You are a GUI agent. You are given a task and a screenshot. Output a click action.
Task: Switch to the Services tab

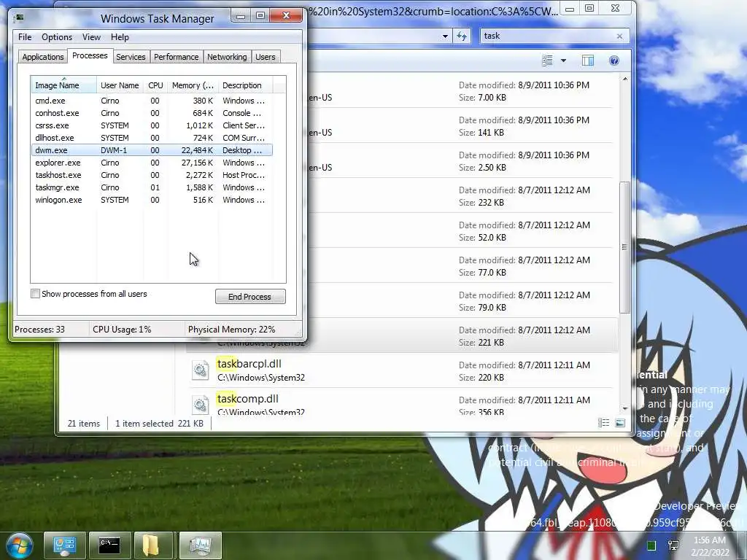click(x=131, y=57)
